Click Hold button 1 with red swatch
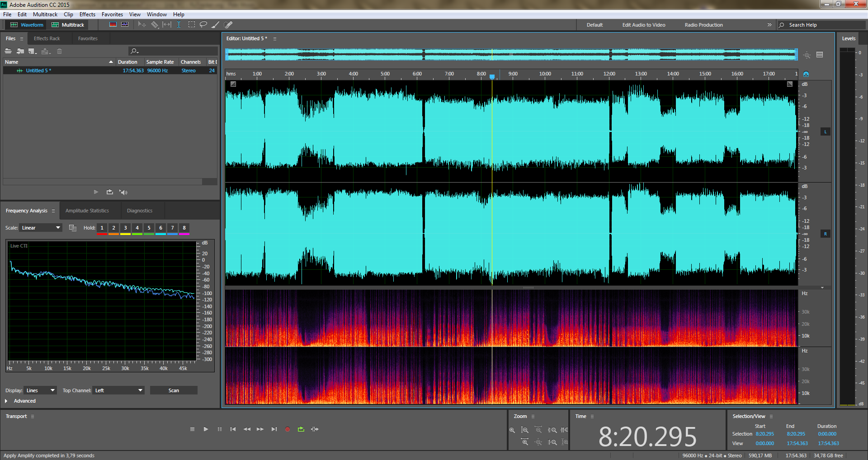 click(102, 228)
